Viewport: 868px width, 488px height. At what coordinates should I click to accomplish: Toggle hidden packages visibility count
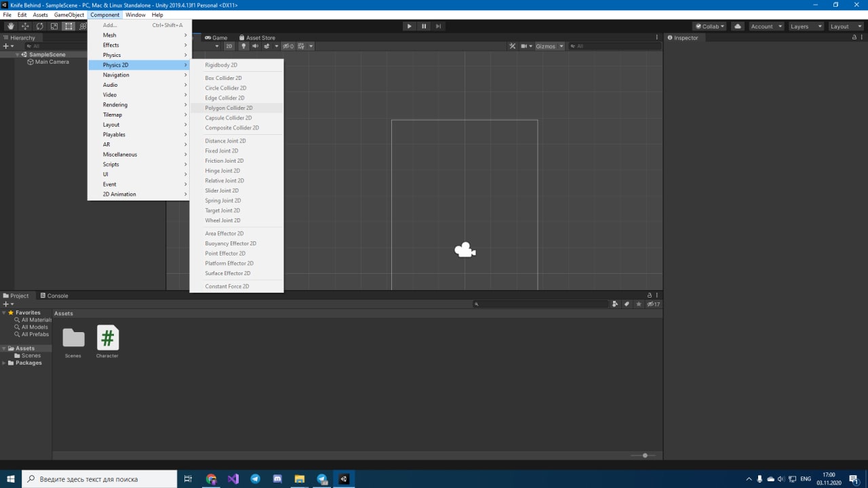coord(653,304)
